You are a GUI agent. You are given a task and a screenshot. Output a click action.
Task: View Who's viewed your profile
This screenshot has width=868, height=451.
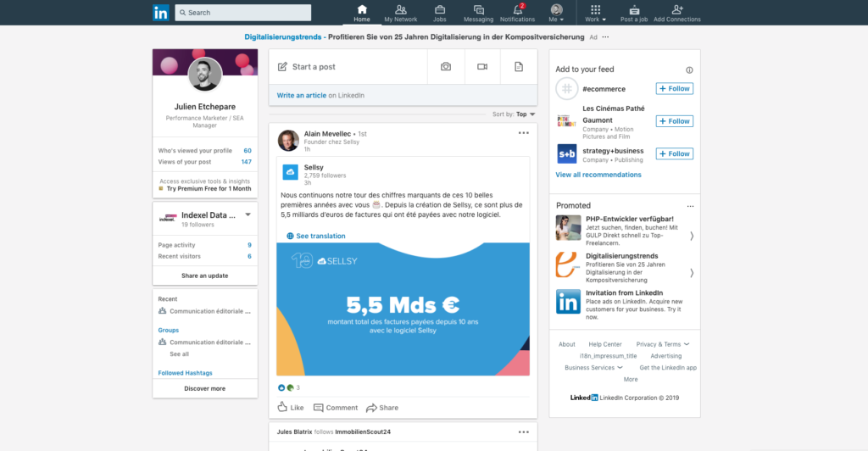205,151
